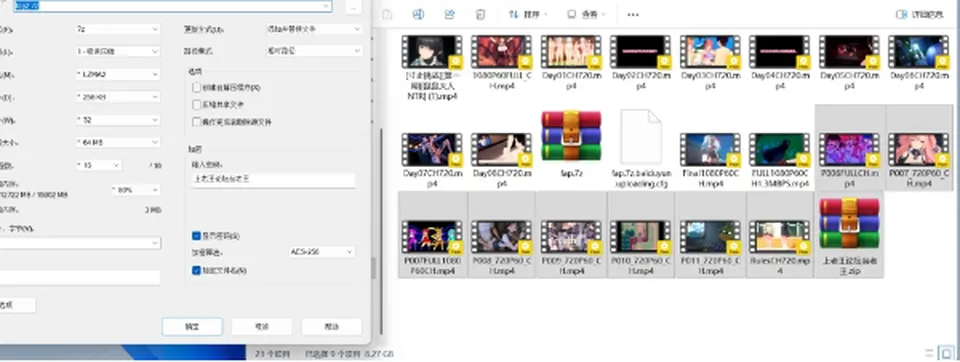The image size is (960, 362).
Task: Open the 80% memory usage dropdown
Action: (x=136, y=190)
